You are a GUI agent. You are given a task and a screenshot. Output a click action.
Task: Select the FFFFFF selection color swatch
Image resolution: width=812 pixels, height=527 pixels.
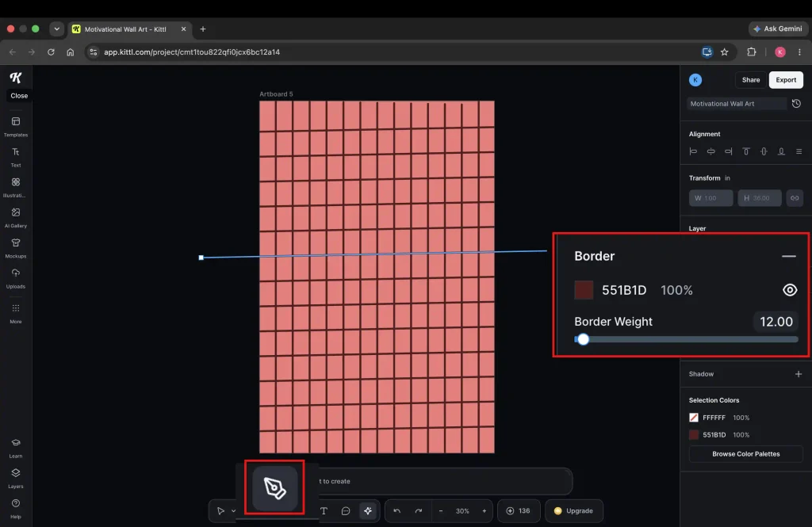[x=694, y=418]
